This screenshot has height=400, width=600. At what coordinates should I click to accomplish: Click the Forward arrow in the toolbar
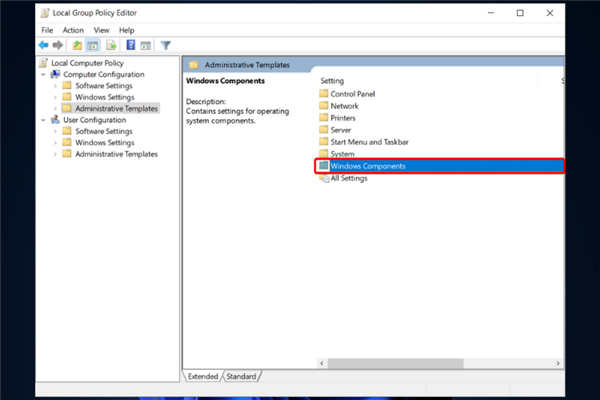[58, 45]
